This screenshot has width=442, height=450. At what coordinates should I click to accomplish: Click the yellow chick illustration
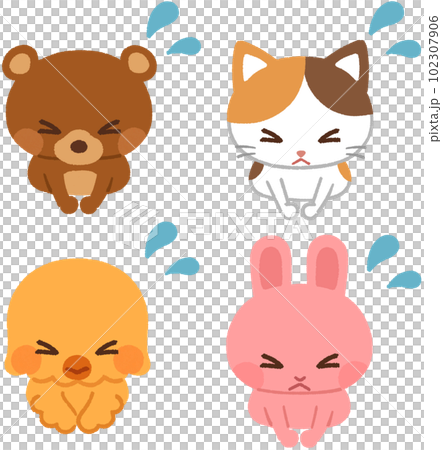[77, 346]
